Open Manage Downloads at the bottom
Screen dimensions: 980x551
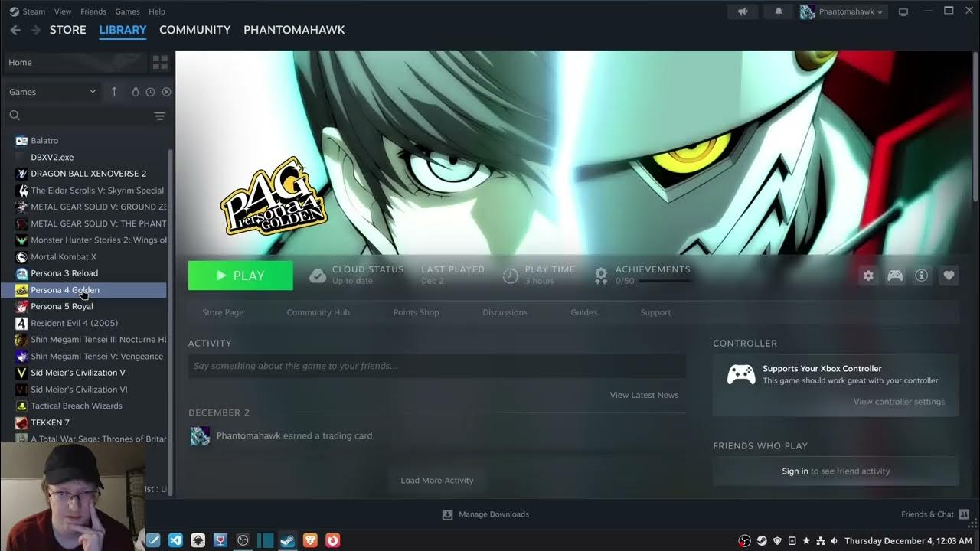[485, 514]
